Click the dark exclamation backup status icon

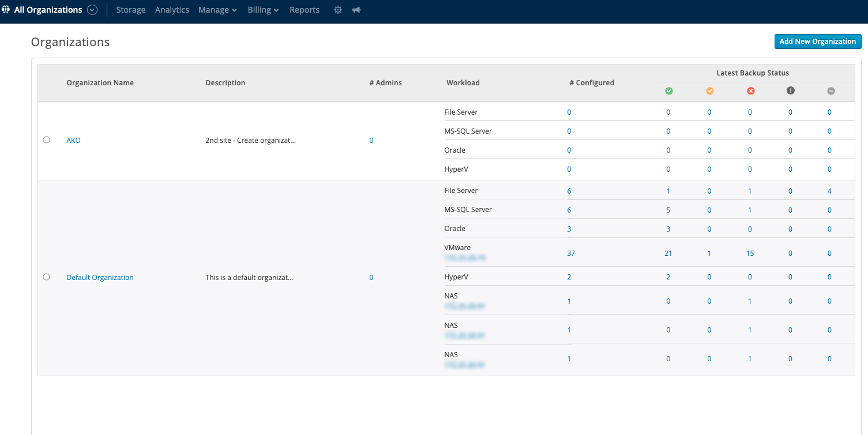tap(790, 91)
